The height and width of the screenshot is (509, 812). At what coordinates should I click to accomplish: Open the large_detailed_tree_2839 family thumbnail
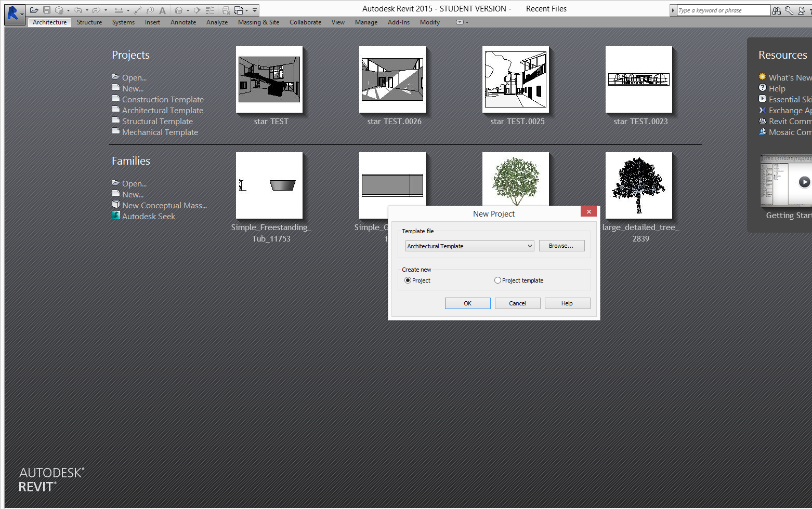[639, 185]
